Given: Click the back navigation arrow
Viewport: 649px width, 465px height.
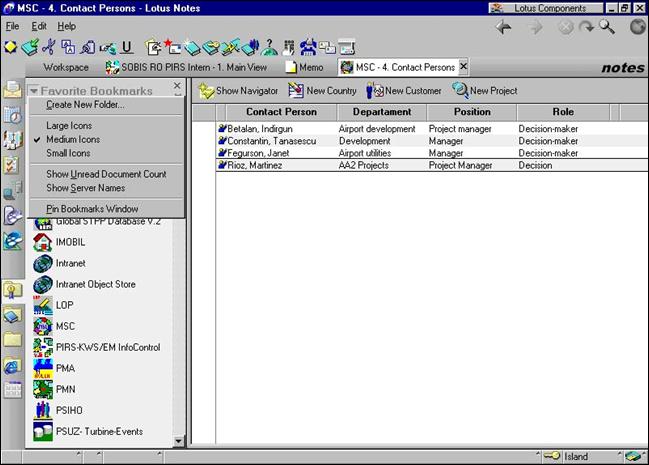Looking at the screenshot, I should click(x=504, y=27).
